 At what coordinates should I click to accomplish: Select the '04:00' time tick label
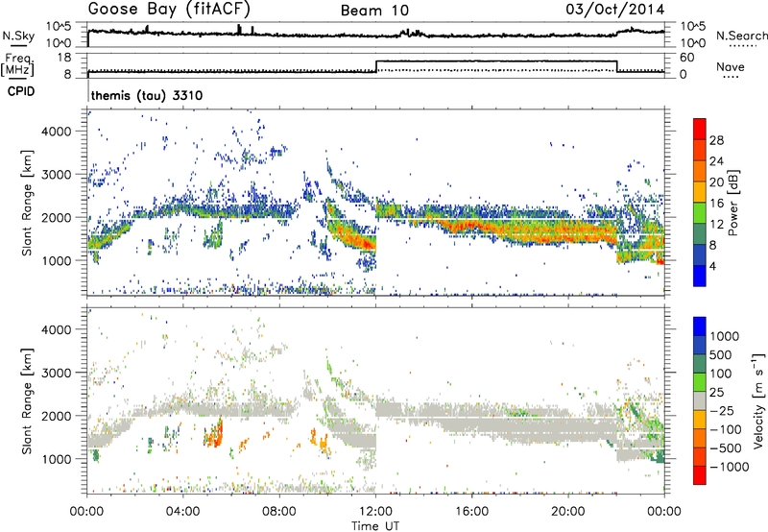[183, 511]
